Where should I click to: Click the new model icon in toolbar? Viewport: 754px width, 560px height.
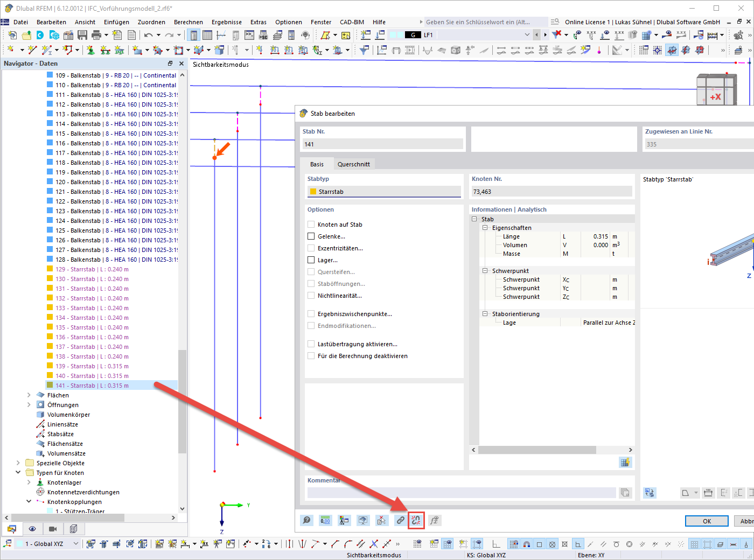point(12,35)
